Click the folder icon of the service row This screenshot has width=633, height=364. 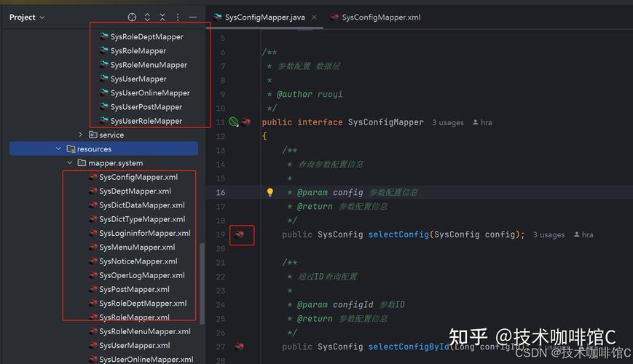[93, 135]
